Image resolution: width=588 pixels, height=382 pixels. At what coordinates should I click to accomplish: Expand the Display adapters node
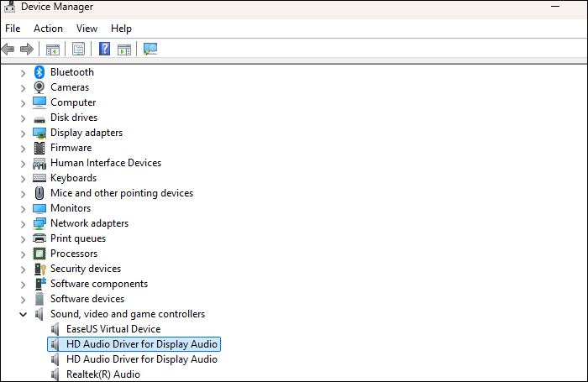[x=23, y=133]
